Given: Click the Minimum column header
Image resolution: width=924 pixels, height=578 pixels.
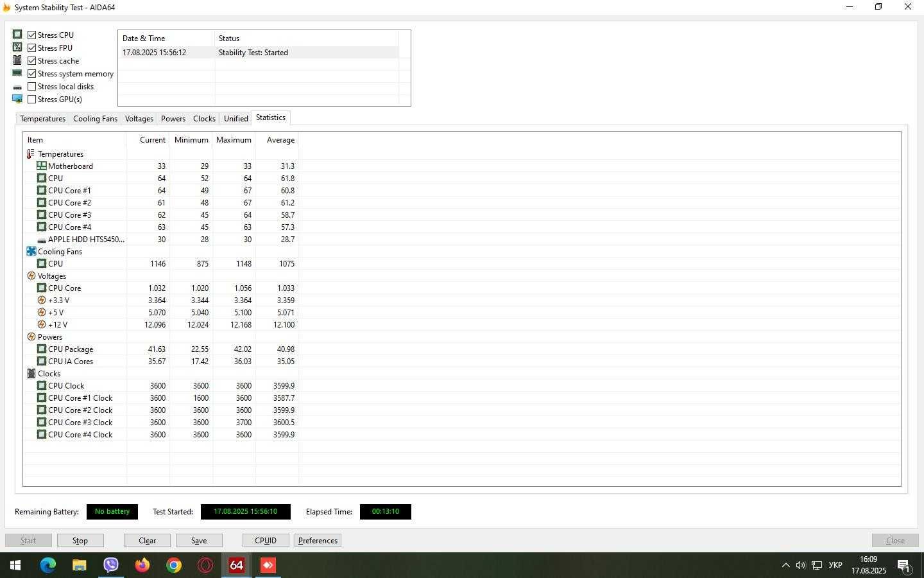Looking at the screenshot, I should click(191, 140).
